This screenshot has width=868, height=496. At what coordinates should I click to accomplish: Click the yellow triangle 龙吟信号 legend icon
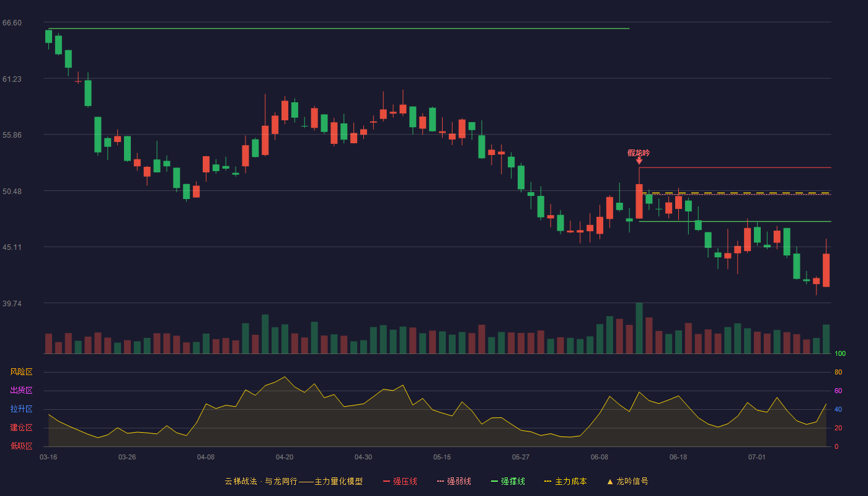coord(609,481)
